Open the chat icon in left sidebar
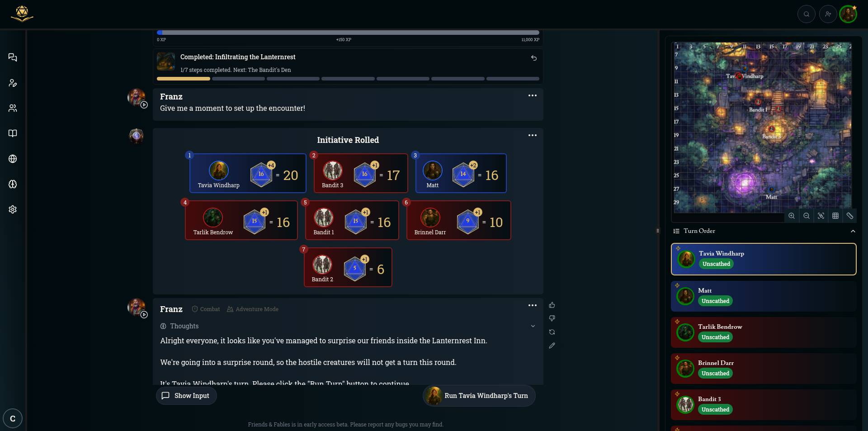The width and height of the screenshot is (868, 431). [x=13, y=57]
